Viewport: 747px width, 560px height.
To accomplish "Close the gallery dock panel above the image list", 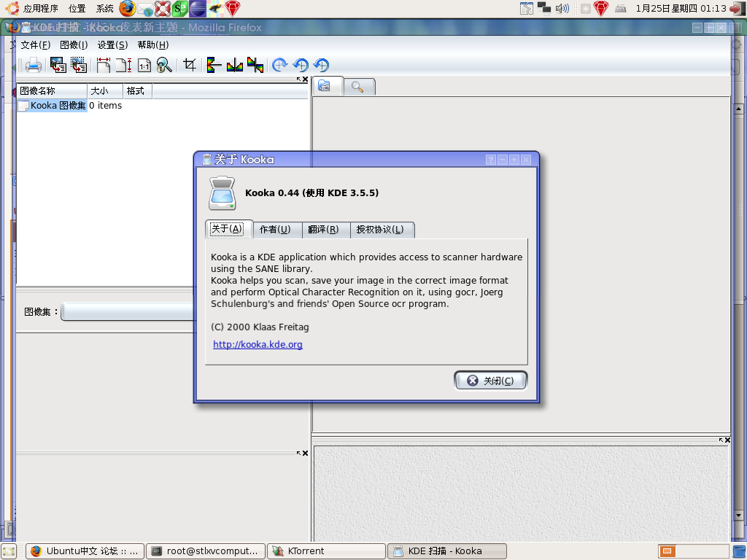I will click(306, 79).
